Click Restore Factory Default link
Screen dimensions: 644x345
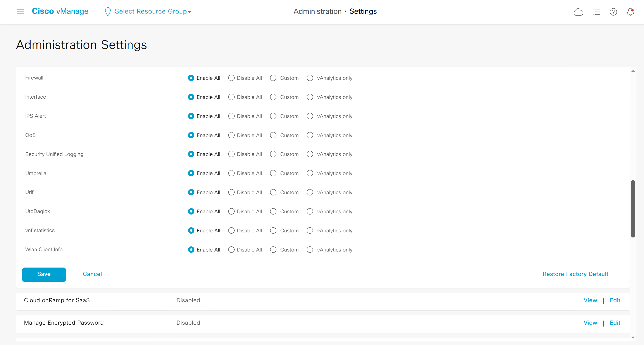point(575,274)
